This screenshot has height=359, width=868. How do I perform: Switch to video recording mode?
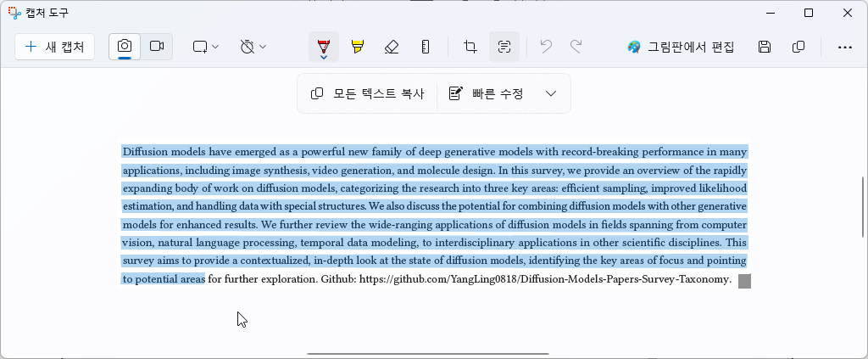click(x=157, y=47)
